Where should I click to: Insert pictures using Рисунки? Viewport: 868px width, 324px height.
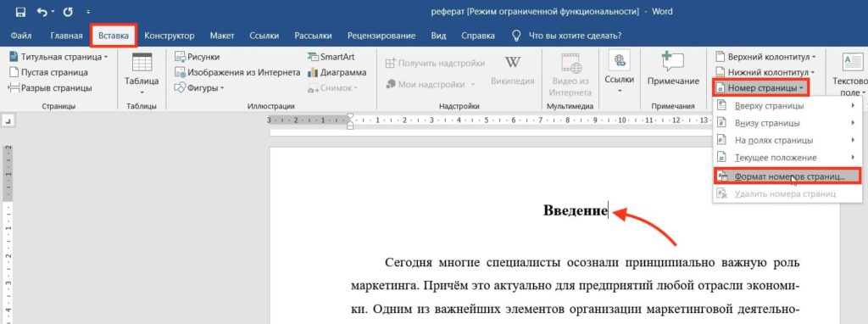tap(197, 57)
